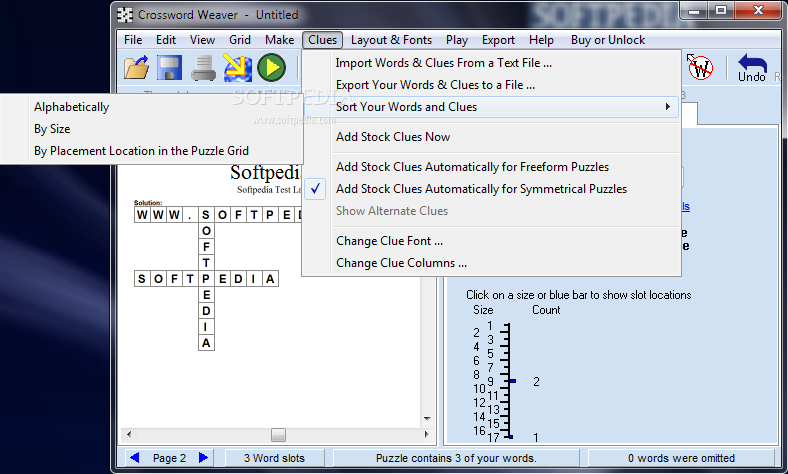Image resolution: width=788 pixels, height=474 pixels.
Task: Open the File menu
Action: [133, 40]
